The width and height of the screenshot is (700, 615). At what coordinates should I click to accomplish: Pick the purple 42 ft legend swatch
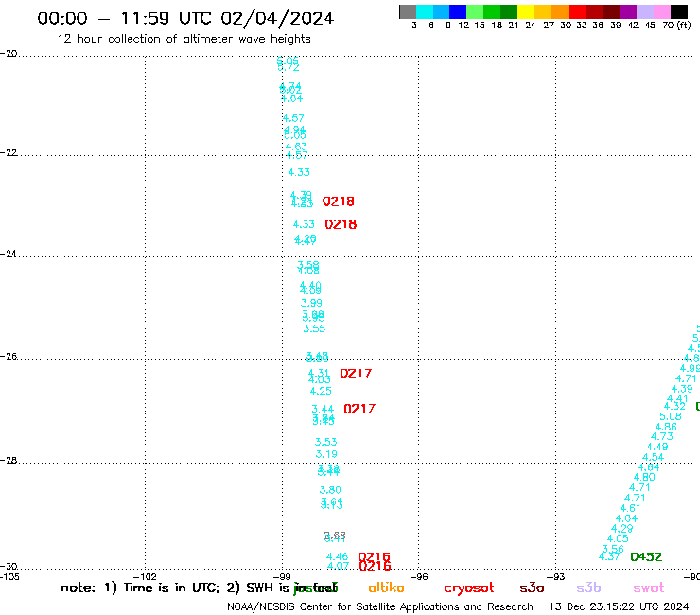click(x=628, y=11)
